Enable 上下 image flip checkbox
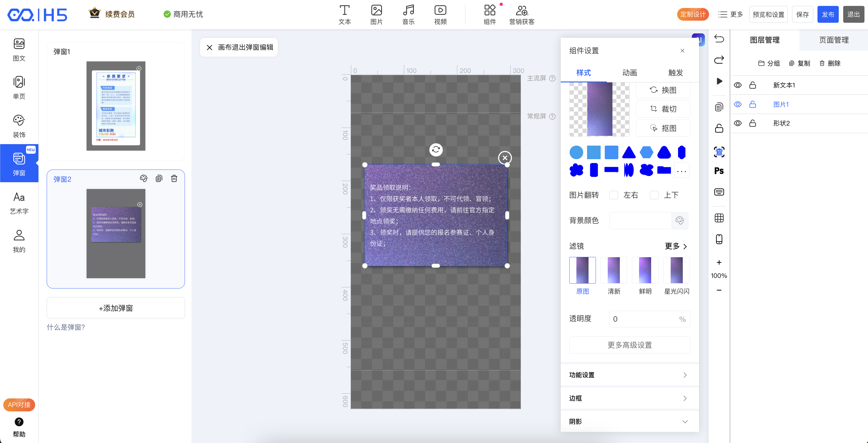868x443 pixels. (x=654, y=195)
